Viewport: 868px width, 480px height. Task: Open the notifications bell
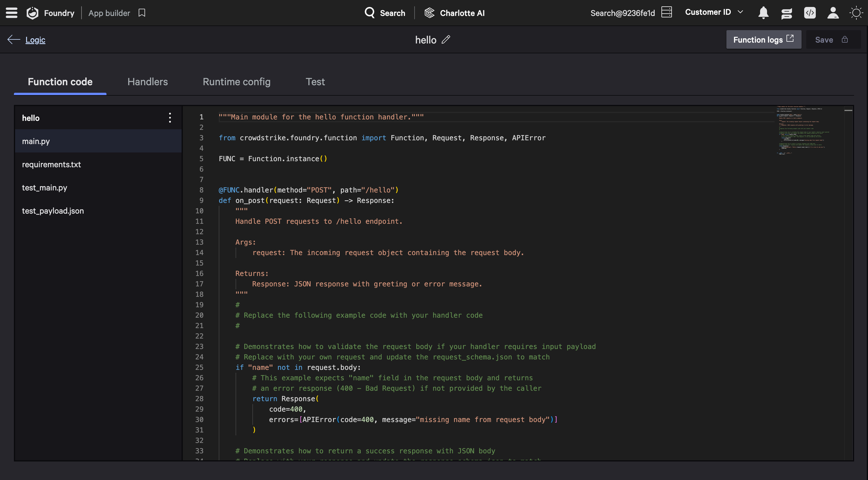coord(763,13)
